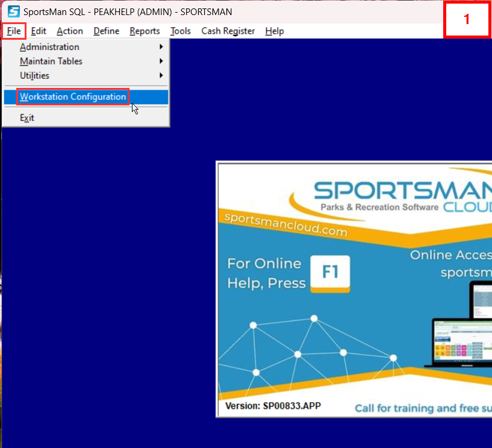Expand the Administration submenu
The width and height of the screenshot is (492, 448).
click(86, 47)
